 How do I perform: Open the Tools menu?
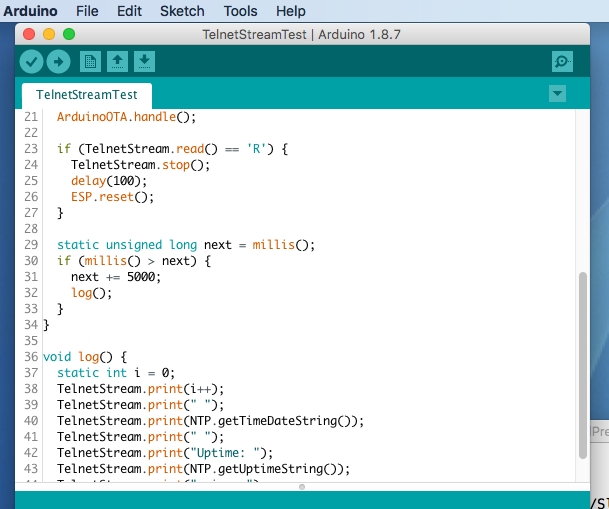click(240, 11)
